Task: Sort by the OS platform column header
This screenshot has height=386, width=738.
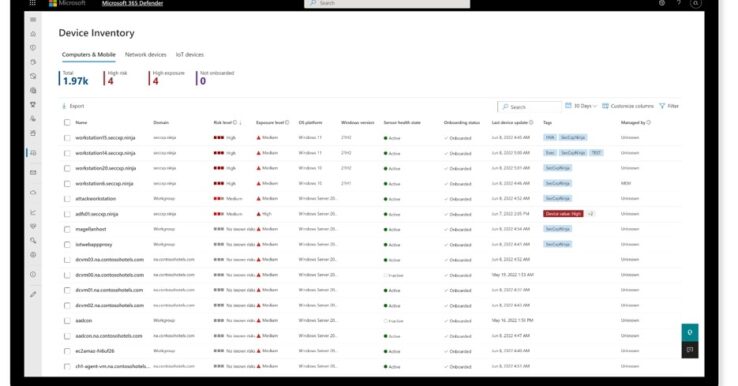Action: pyautogui.click(x=310, y=122)
